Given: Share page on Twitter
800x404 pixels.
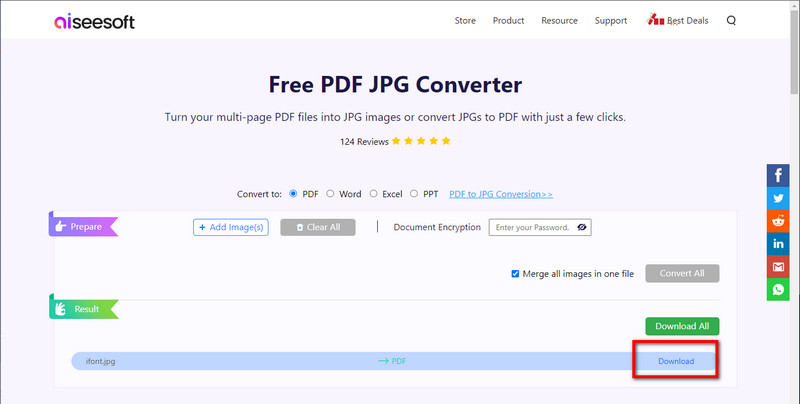Looking at the screenshot, I should tap(778, 198).
